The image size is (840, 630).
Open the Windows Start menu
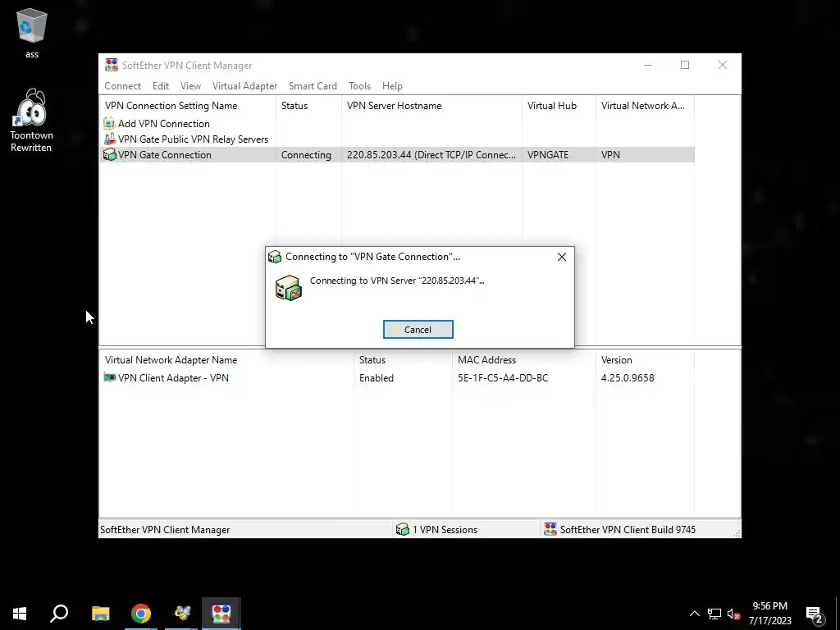[x=20, y=614]
